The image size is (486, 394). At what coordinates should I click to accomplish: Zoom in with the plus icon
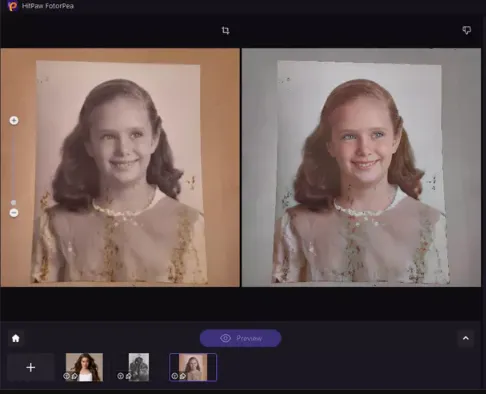14,120
